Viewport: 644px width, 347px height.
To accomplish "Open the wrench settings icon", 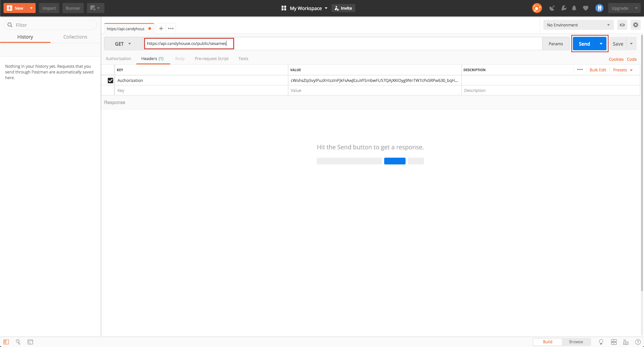I will pyautogui.click(x=563, y=8).
